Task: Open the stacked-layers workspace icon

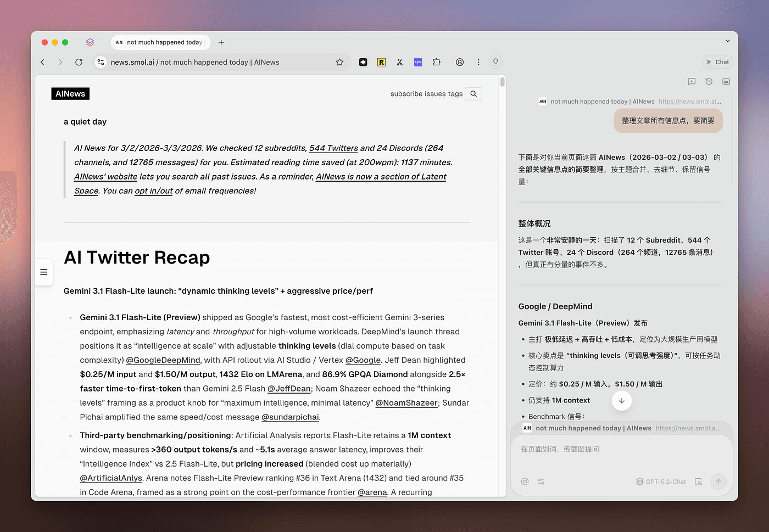Action: click(x=90, y=42)
